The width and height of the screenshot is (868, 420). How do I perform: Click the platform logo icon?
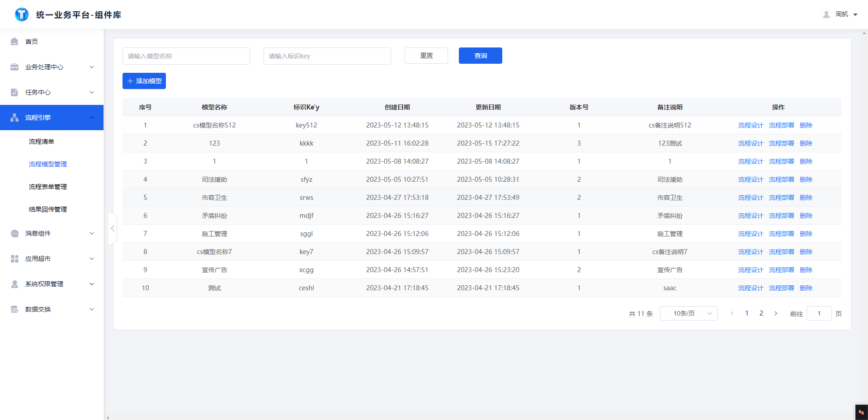click(22, 14)
